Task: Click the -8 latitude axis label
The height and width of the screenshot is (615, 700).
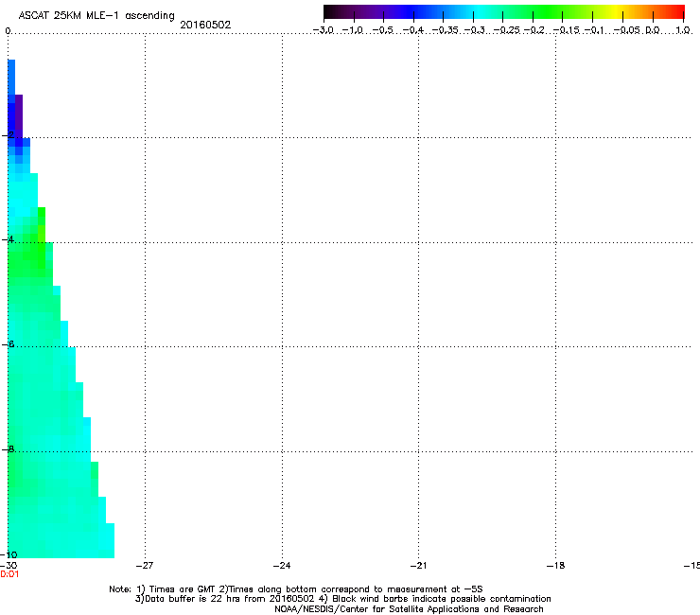Action: pos(8,449)
